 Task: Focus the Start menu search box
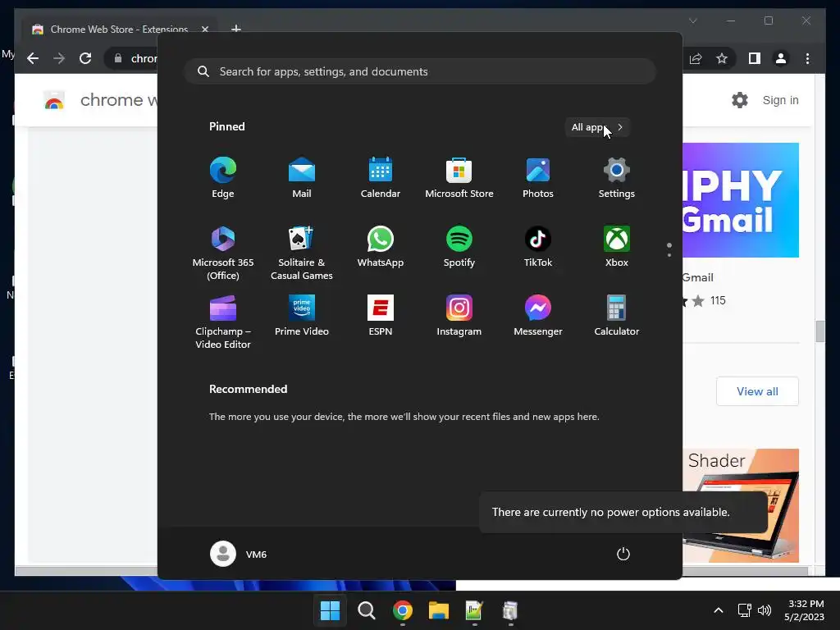[420, 71]
